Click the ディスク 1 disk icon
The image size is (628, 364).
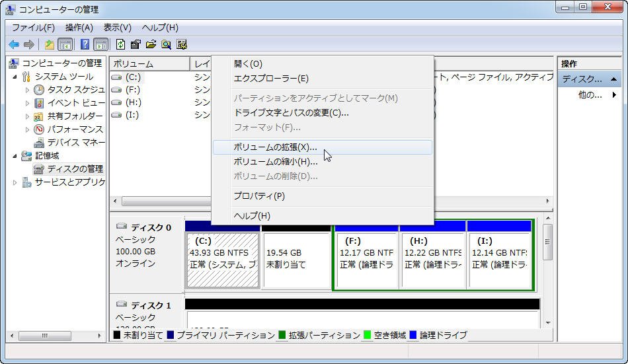(x=122, y=305)
